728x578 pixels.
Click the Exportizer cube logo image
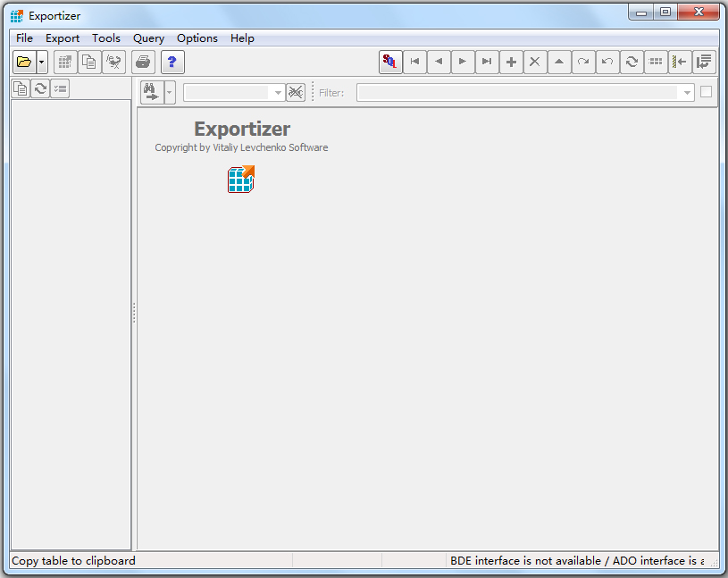(241, 179)
